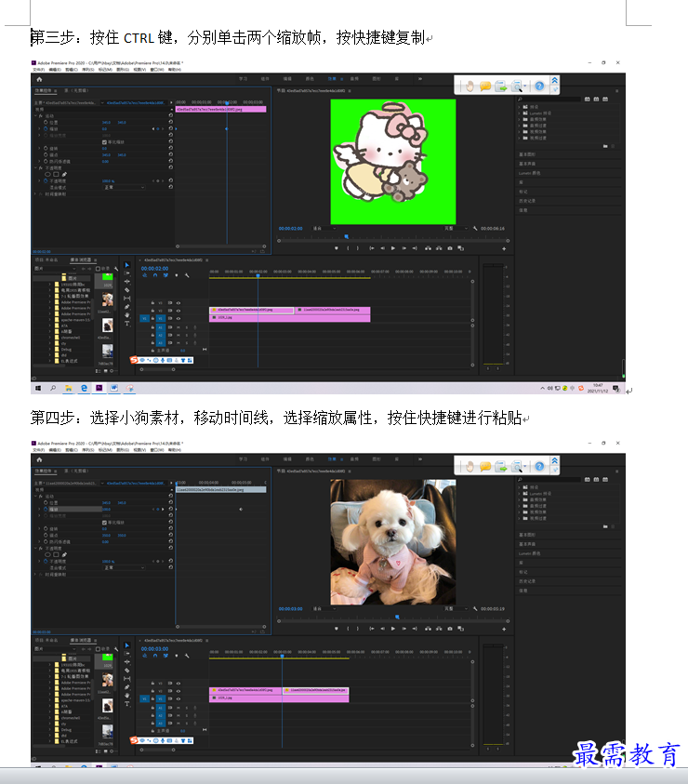Click help question mark on toolbar above Hello Kitty

click(x=539, y=86)
